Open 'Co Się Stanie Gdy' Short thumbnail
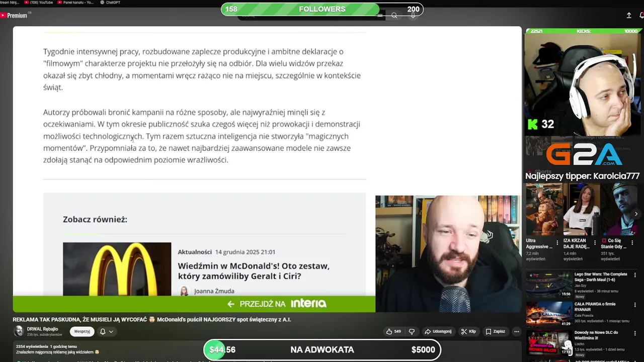The image size is (644, 362). coord(618,209)
